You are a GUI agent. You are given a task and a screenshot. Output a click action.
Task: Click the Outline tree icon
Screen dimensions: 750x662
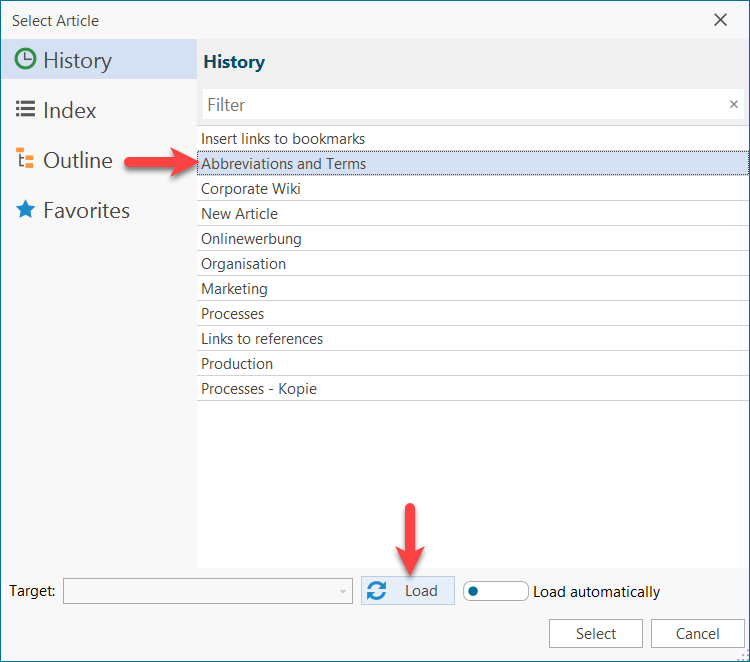pyautogui.click(x=25, y=160)
